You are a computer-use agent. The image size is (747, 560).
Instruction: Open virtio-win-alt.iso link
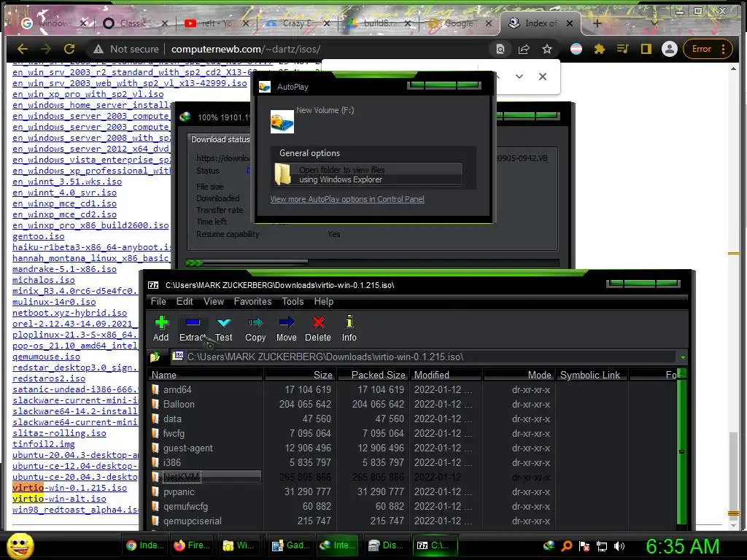(x=59, y=499)
